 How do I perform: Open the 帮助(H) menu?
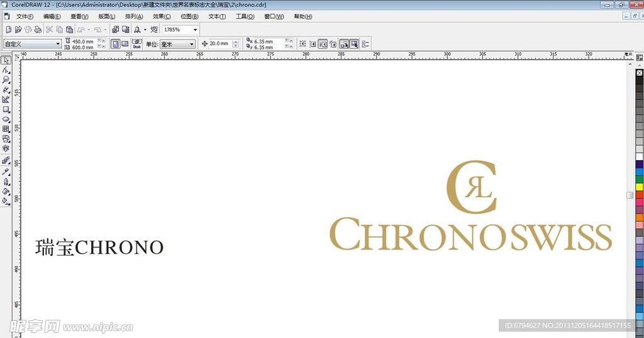point(303,16)
